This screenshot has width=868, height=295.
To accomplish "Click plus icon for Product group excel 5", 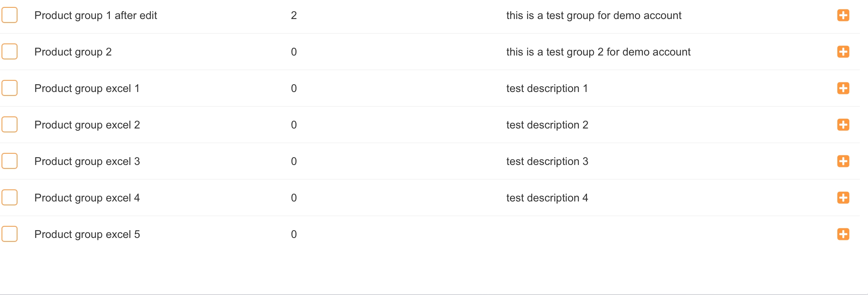I will [843, 234].
